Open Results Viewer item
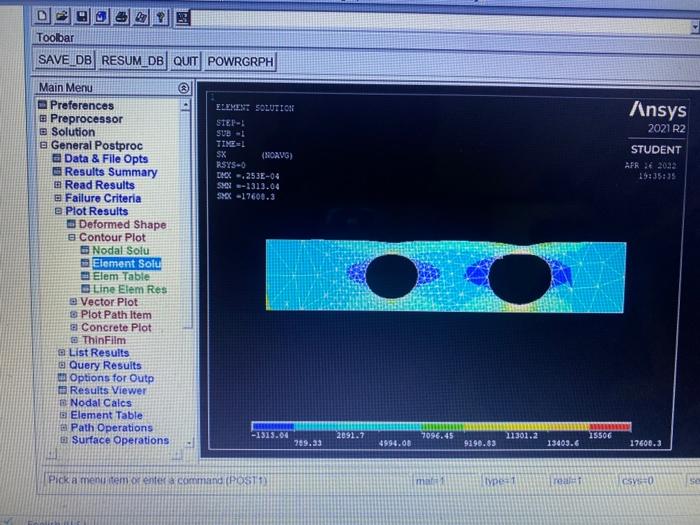Viewport: 700px width, 525px height. pyautogui.click(x=108, y=391)
